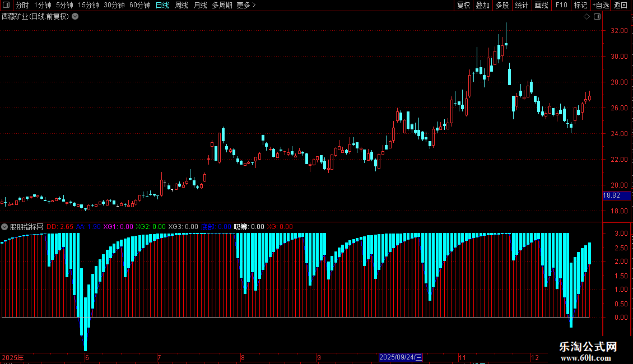Viewport: 633px width, 364px height.
Task: Add stock via +自选 button
Action: tap(601, 5)
